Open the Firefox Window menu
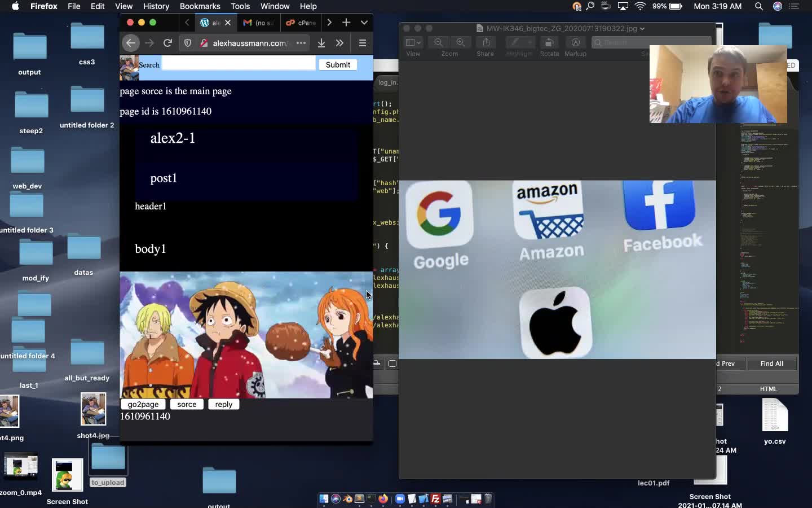 tap(275, 6)
